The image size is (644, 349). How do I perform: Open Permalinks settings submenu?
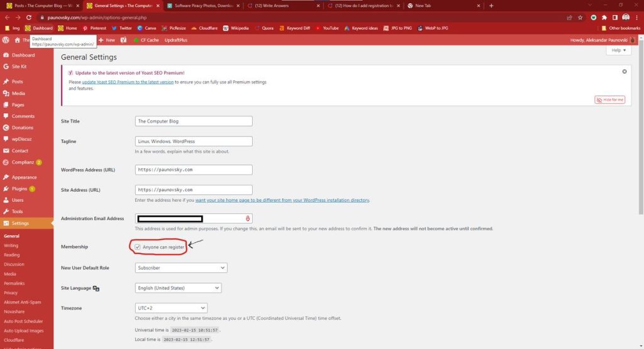coord(14,284)
